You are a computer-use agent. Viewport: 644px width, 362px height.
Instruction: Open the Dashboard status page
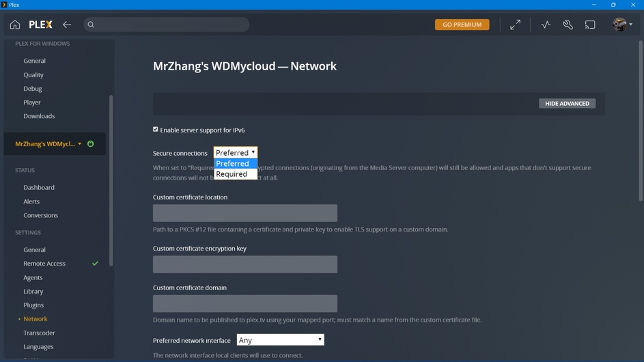(x=39, y=187)
